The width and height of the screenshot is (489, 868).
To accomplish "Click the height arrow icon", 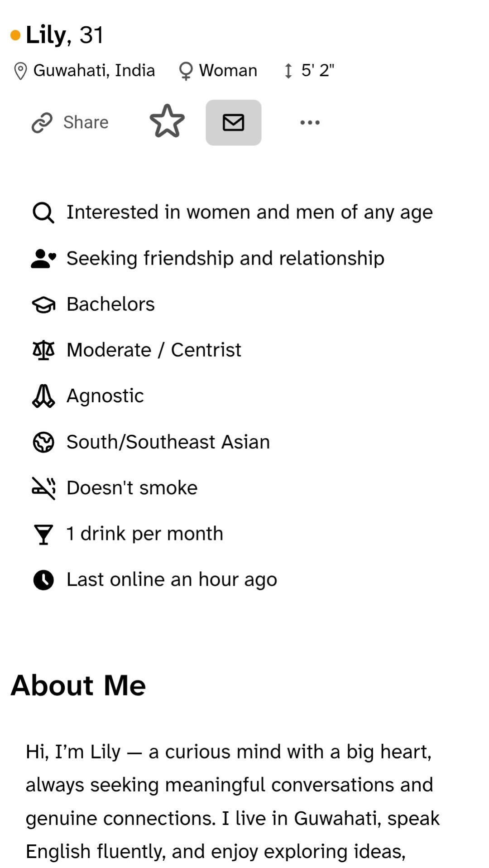I will (x=288, y=71).
